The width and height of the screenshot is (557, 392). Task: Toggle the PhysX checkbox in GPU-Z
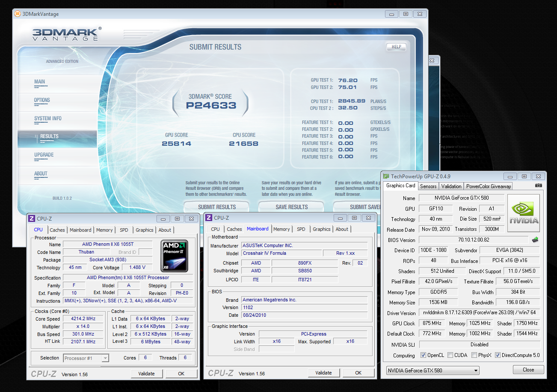474,355
